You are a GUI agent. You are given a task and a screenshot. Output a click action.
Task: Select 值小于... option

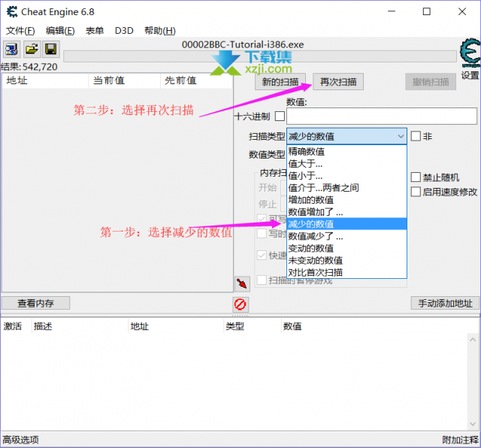pos(346,176)
